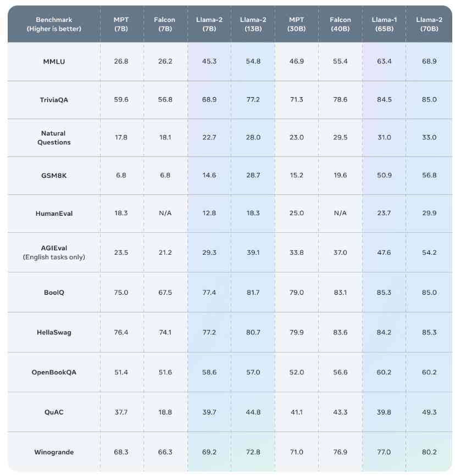The height and width of the screenshot is (476, 455).
Task: Click the Falcon (40B) column header
Action: [340, 24]
